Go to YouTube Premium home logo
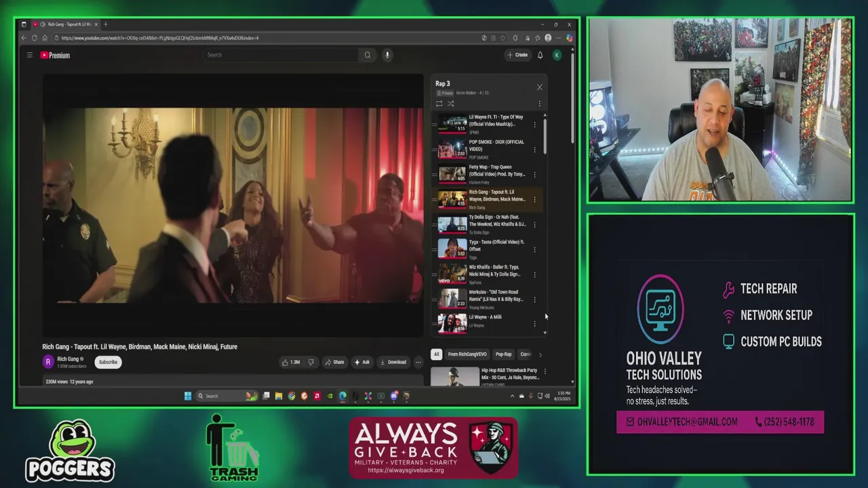Viewport: 868px width, 488px height. pos(55,55)
